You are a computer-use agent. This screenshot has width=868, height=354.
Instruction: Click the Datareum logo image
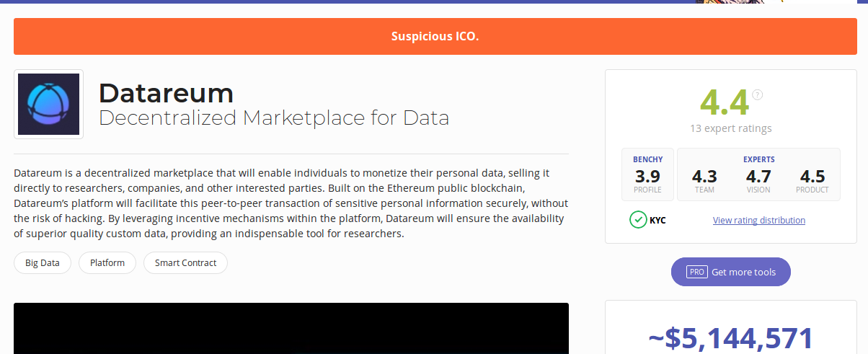48,104
